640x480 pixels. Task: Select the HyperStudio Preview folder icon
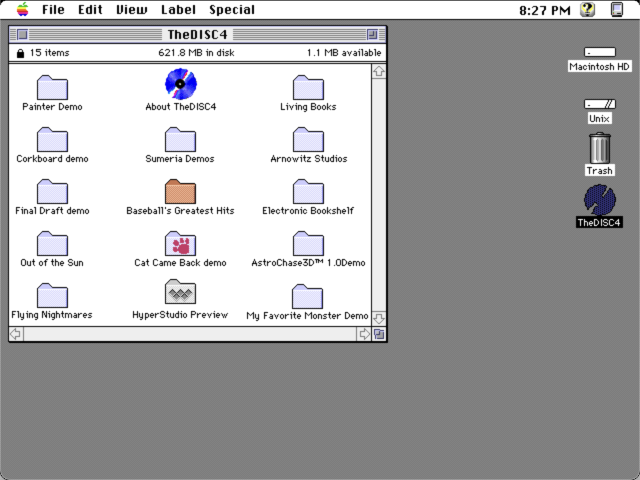pos(180,292)
